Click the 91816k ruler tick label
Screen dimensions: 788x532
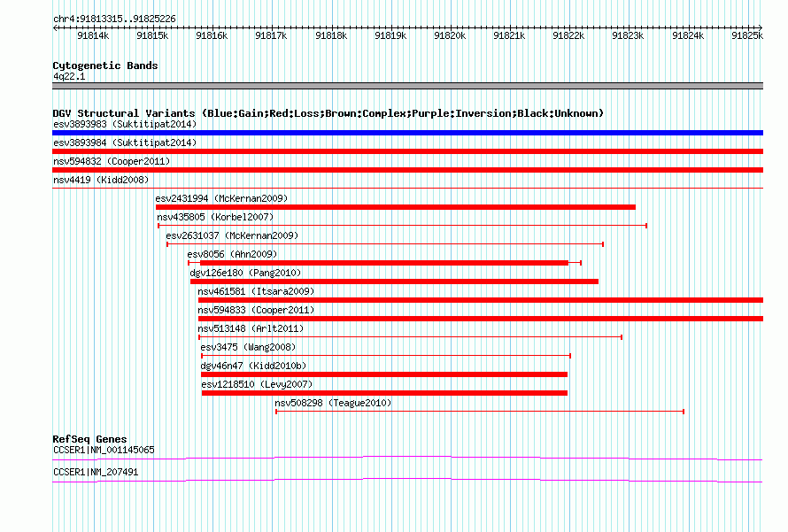212,35
